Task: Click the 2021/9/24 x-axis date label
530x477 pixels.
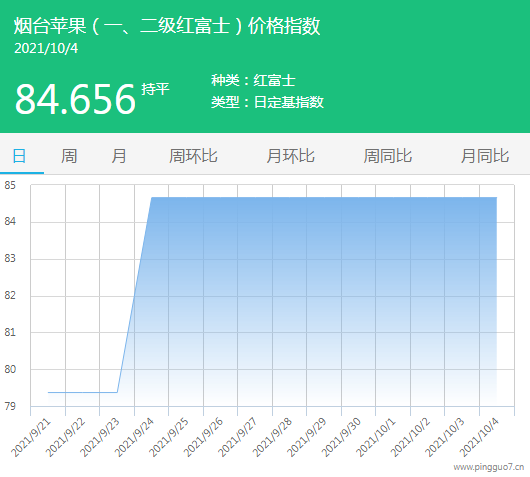Action: pos(134,437)
